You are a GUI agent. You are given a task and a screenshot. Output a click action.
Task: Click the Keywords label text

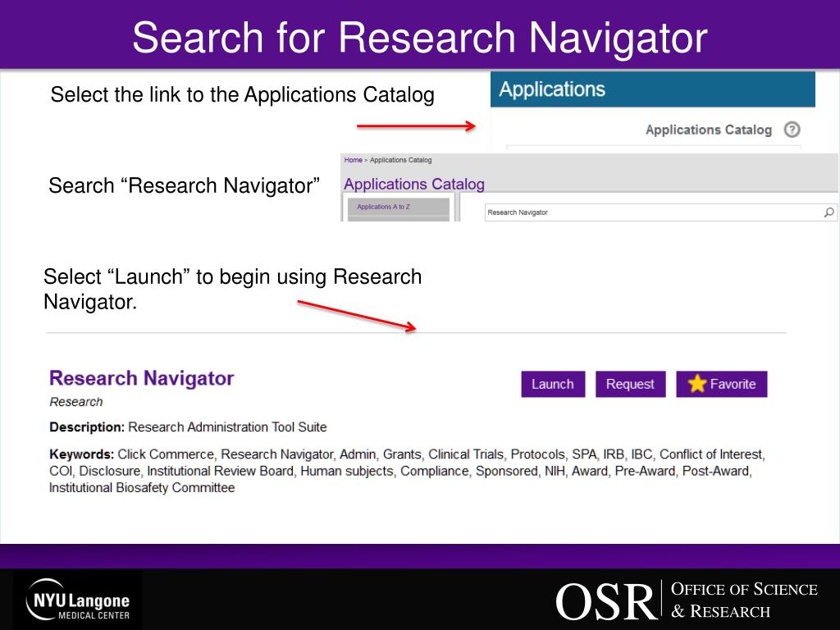coord(81,454)
